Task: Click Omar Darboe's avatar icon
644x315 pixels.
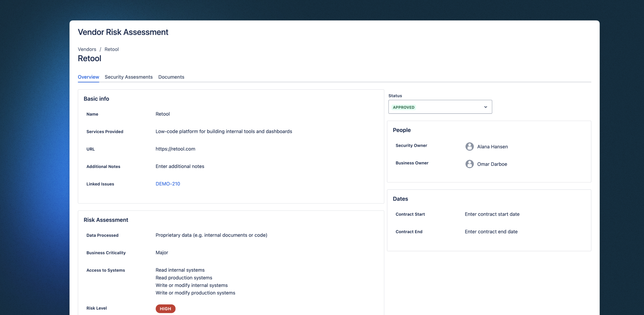Action: pyautogui.click(x=469, y=164)
